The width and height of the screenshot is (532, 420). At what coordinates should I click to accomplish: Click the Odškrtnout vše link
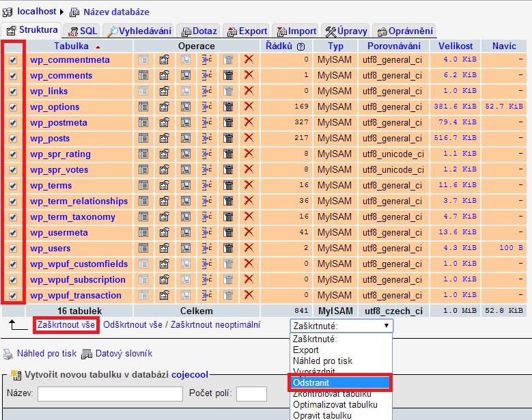click(132, 324)
